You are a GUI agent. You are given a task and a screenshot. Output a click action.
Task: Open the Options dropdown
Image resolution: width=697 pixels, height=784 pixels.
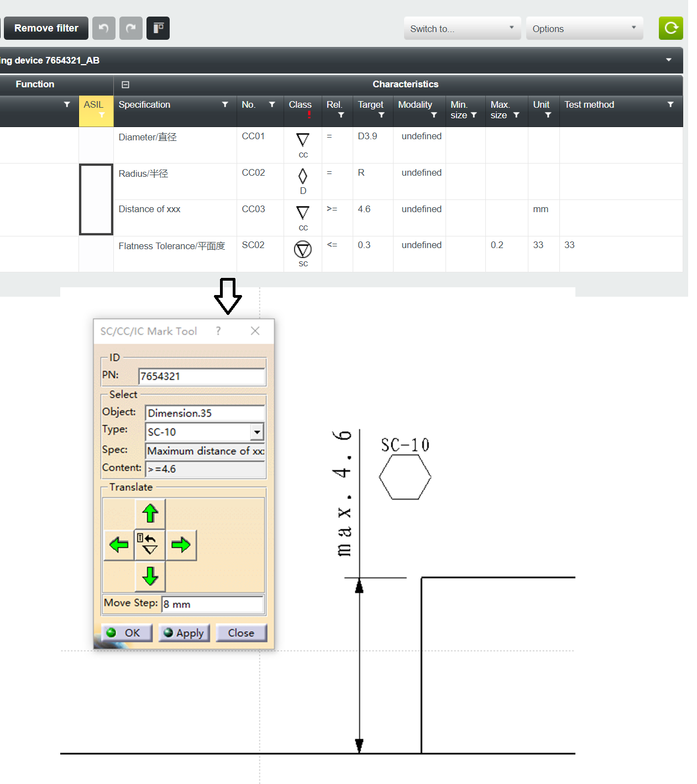[584, 29]
